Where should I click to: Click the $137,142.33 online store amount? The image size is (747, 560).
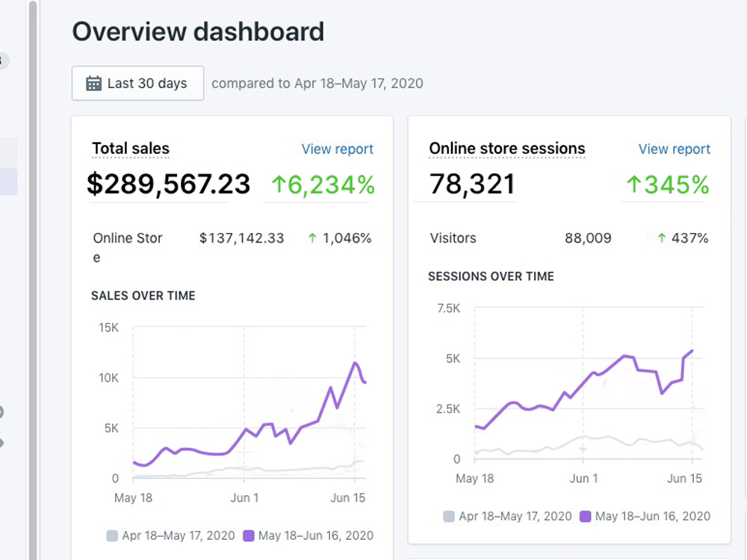(x=241, y=238)
